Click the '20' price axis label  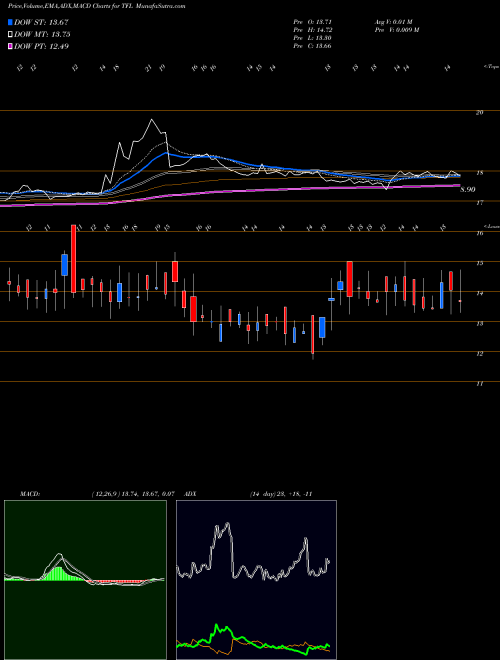(x=479, y=112)
